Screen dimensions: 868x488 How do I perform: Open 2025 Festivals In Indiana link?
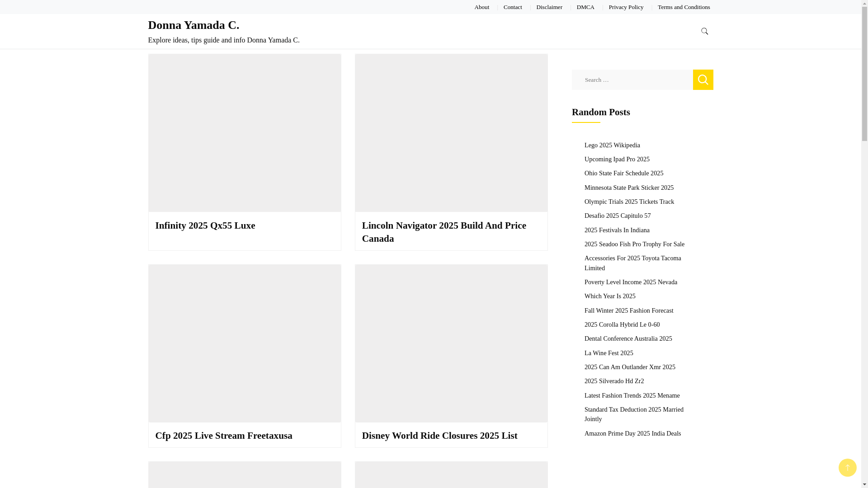point(617,230)
